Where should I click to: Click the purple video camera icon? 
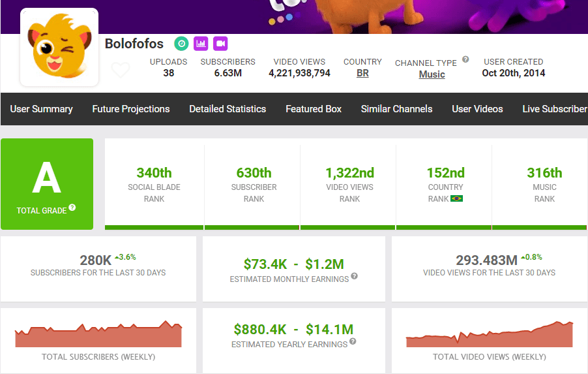[220, 44]
